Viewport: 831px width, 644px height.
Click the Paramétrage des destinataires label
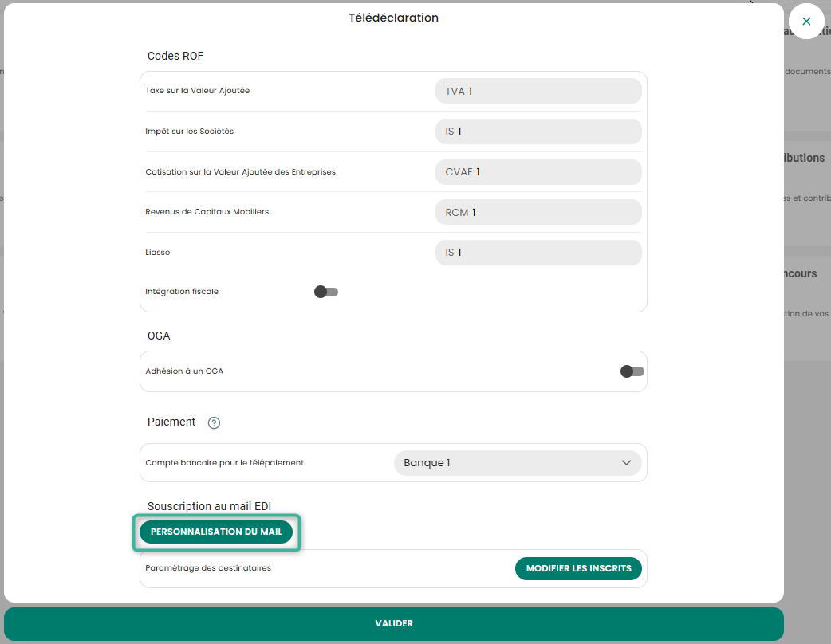point(208,567)
